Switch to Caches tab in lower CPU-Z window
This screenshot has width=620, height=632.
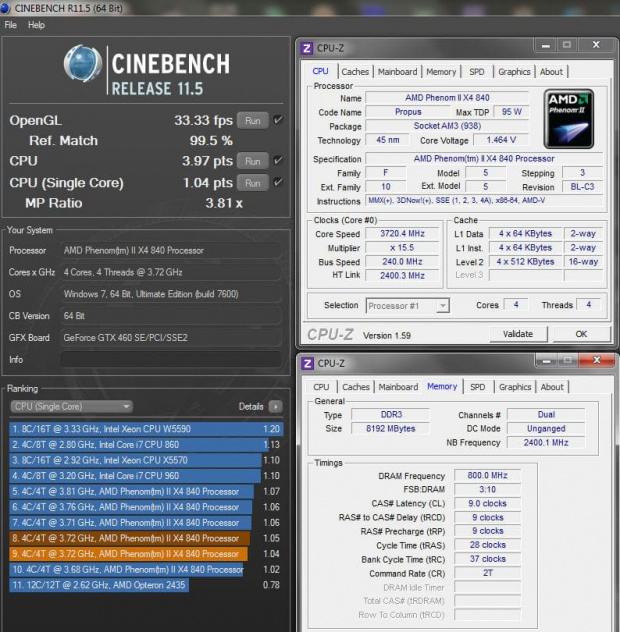356,387
